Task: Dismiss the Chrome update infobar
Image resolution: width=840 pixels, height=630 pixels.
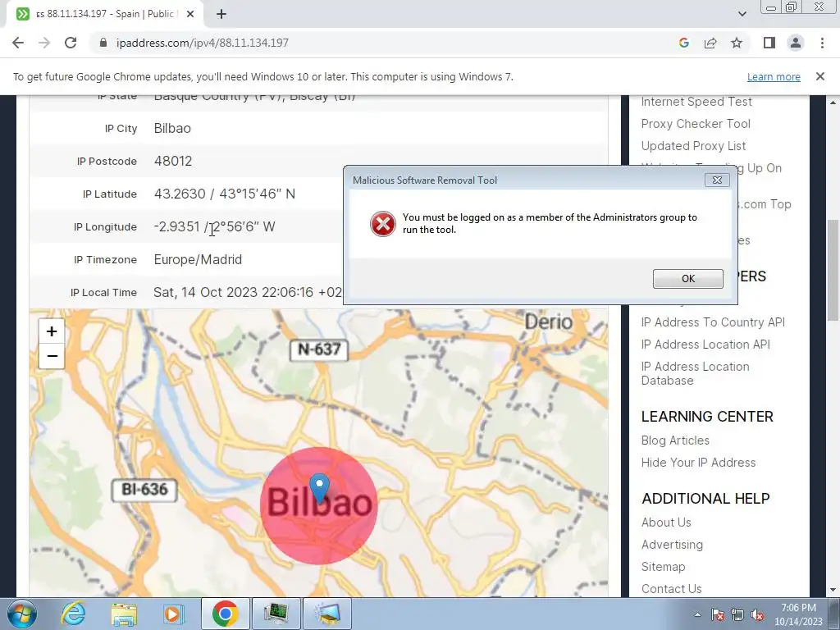Action: tap(819, 76)
